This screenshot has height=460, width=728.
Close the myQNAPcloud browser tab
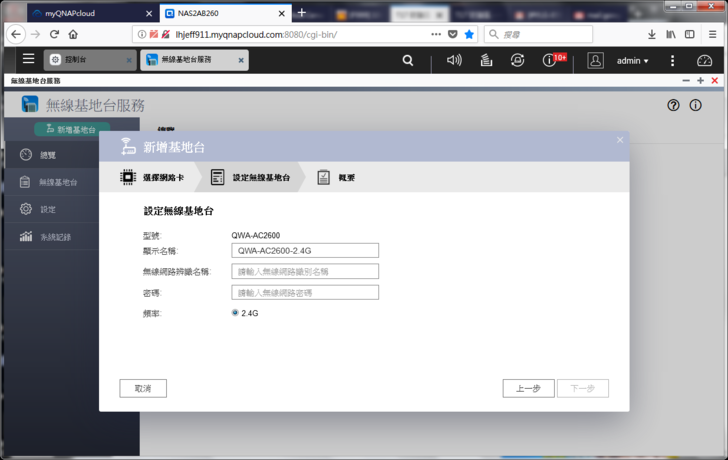click(x=149, y=13)
